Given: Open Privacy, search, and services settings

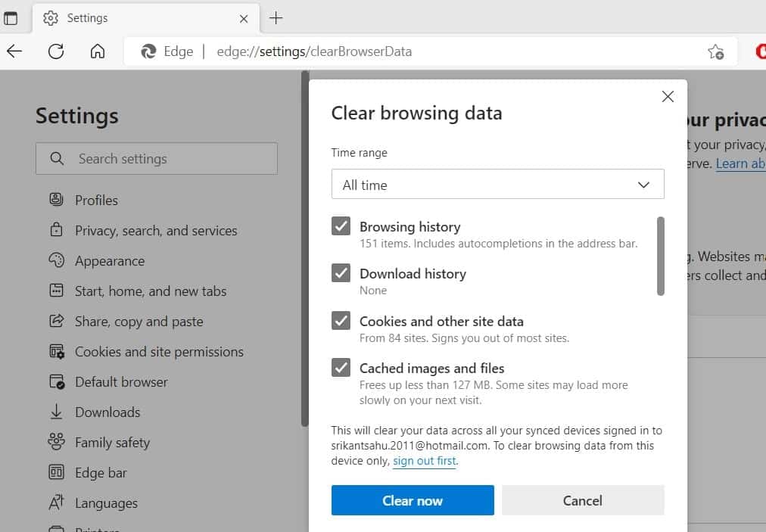Looking at the screenshot, I should [155, 231].
